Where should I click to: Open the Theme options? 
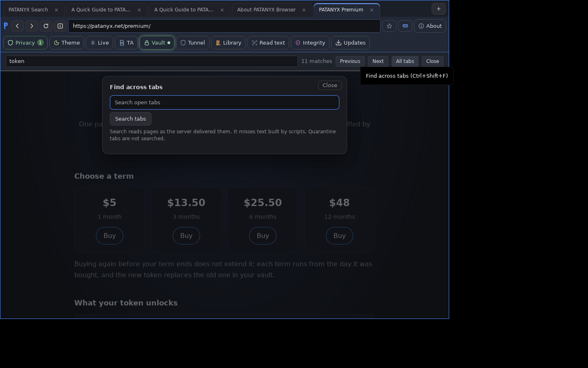click(67, 43)
